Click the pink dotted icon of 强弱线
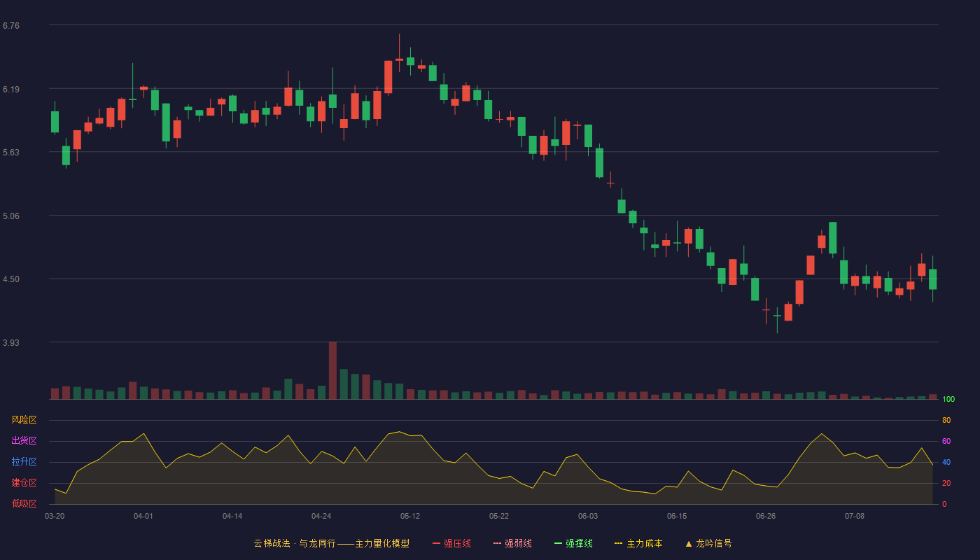The image size is (980, 560). click(497, 543)
